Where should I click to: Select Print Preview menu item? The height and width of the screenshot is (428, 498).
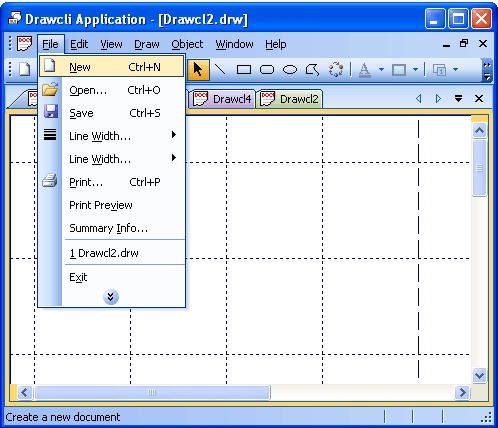[x=111, y=205]
